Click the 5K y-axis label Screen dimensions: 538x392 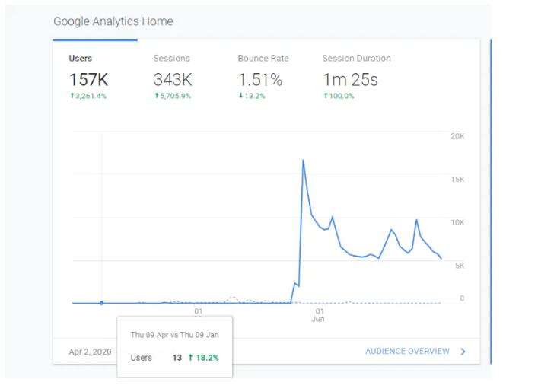pos(460,266)
